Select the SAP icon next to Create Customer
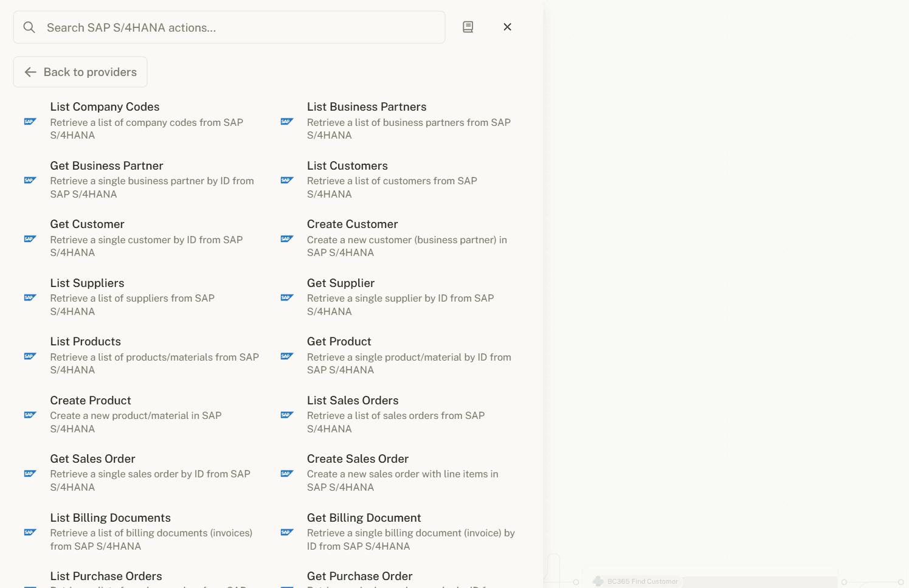Viewport: 909px width, 588px height. click(286, 238)
